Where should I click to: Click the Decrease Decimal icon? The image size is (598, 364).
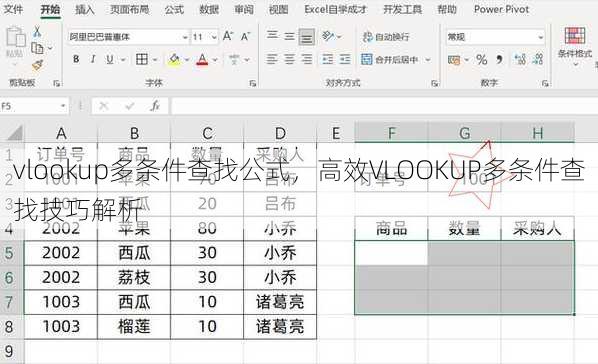538,59
